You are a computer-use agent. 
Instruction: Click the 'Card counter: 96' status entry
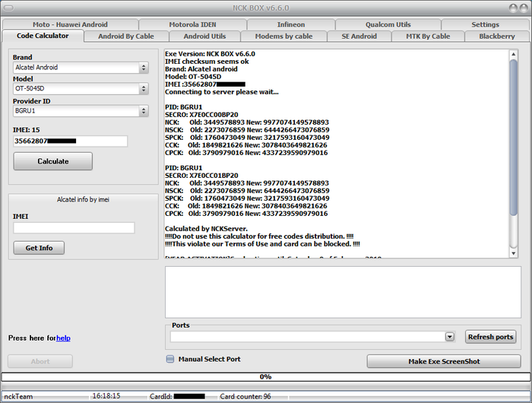(245, 396)
